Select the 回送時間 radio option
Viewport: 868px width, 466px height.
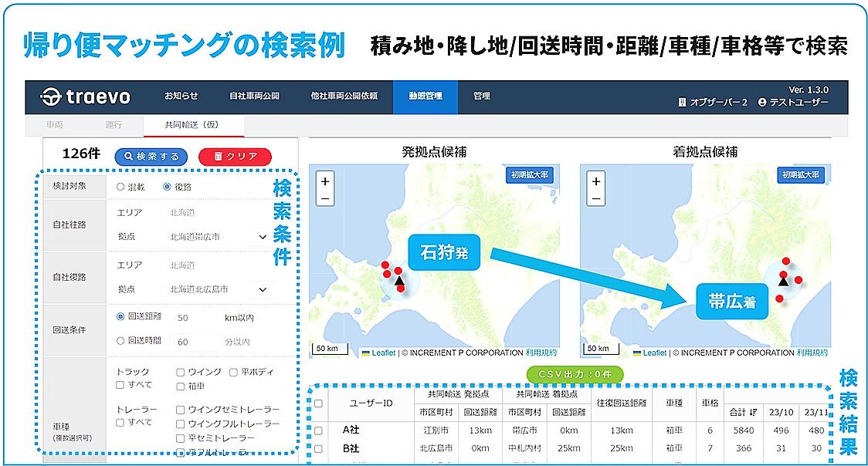click(120, 341)
